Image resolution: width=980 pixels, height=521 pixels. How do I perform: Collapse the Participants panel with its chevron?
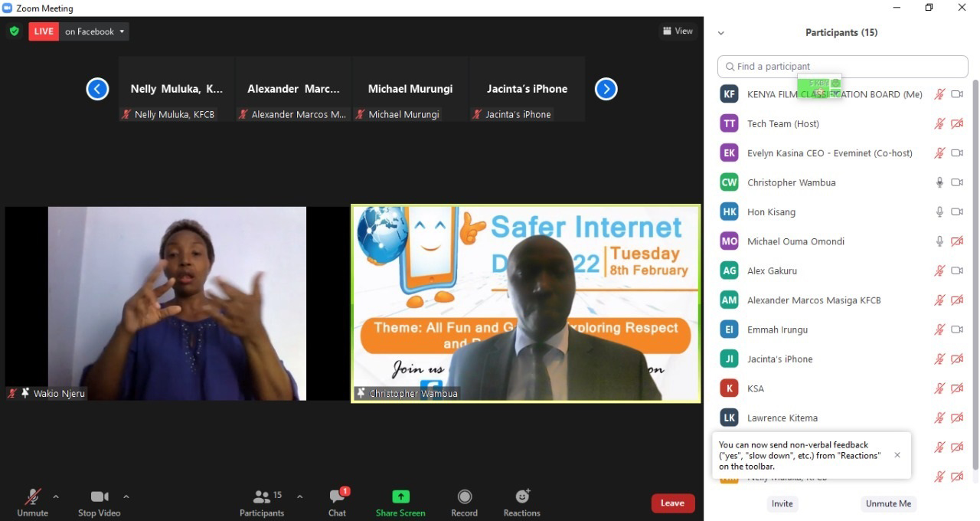(x=720, y=32)
